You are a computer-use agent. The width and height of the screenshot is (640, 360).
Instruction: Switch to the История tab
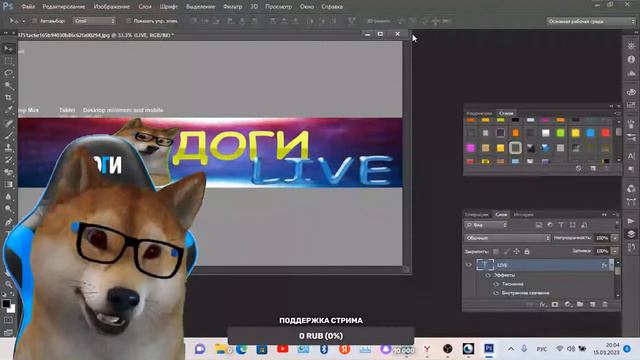tap(524, 214)
